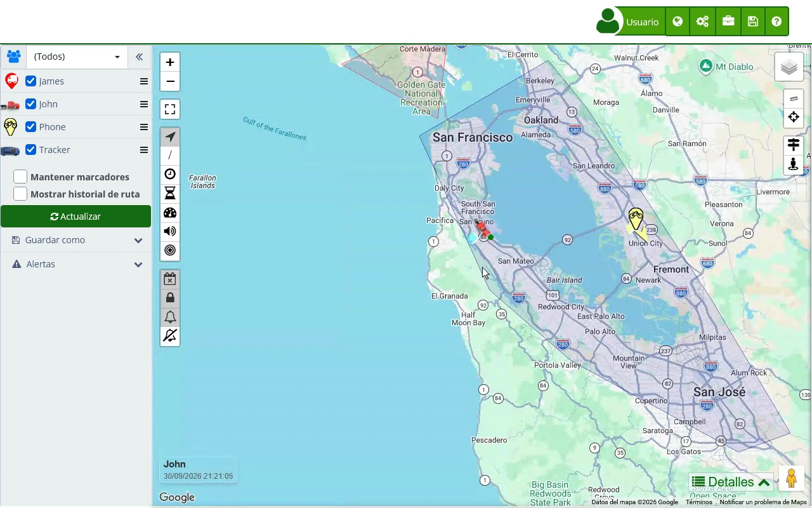Click the calendar with X icon

tap(170, 279)
